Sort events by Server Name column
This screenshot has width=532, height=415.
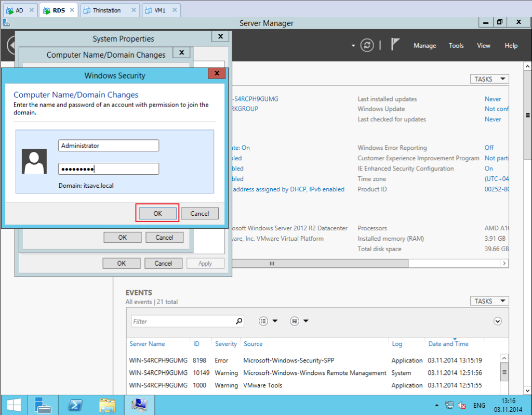[147, 344]
